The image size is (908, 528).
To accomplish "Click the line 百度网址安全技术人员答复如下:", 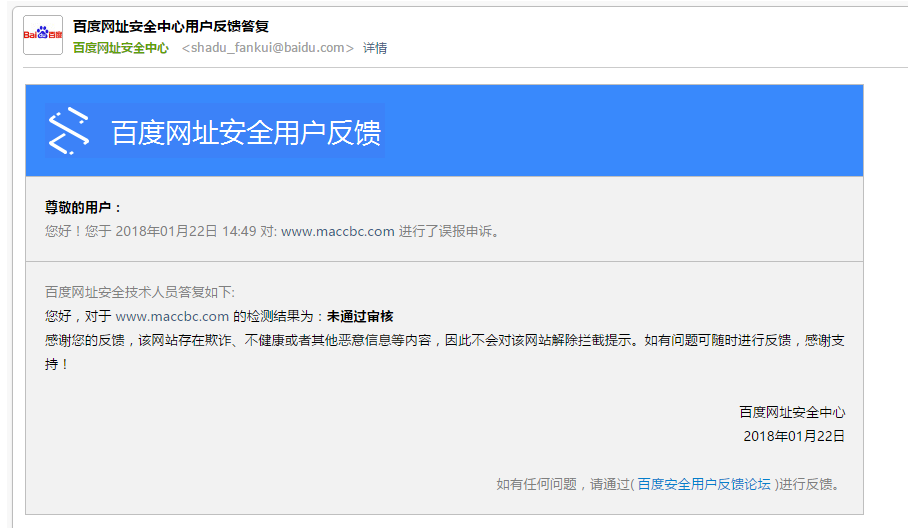I will tap(140, 292).
